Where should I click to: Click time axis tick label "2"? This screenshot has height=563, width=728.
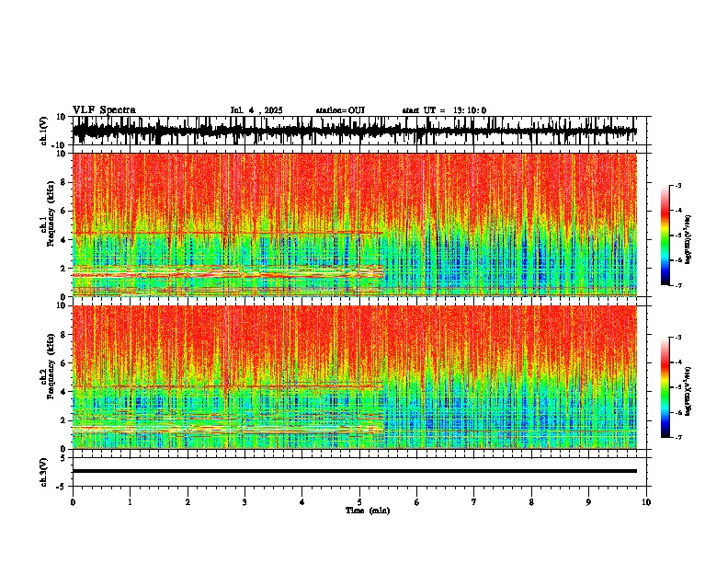(188, 502)
